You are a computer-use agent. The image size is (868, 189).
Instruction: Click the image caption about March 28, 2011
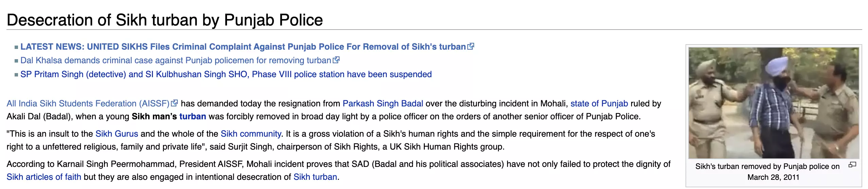(767, 172)
